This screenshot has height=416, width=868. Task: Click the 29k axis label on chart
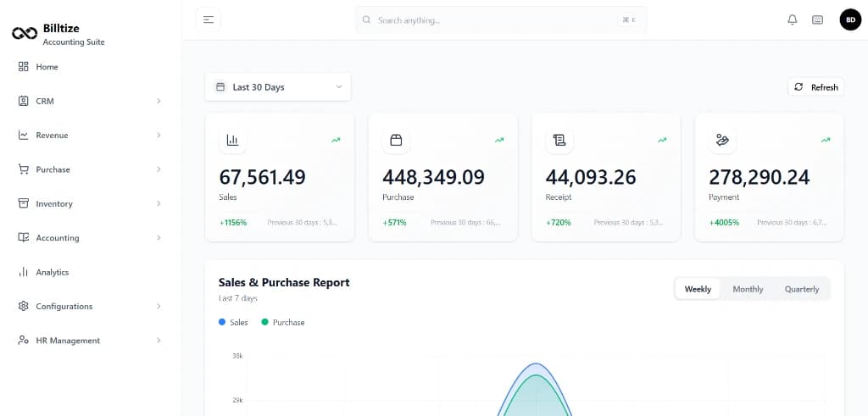pyautogui.click(x=237, y=400)
